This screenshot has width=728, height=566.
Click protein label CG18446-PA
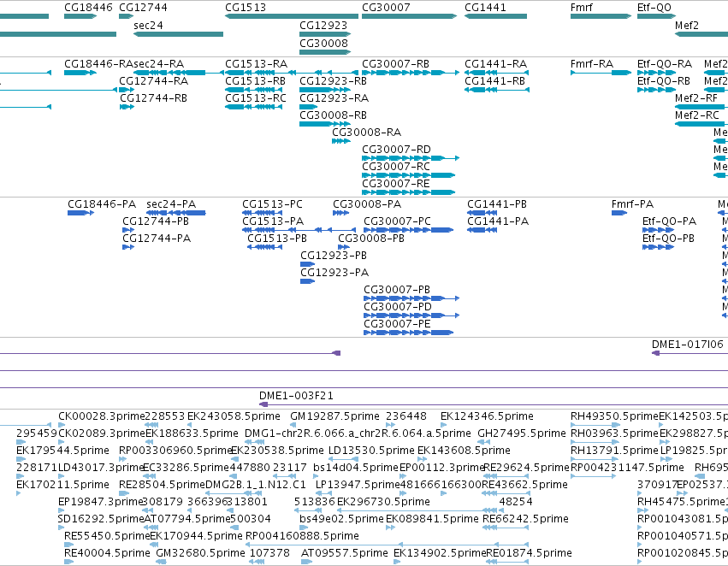point(102,204)
